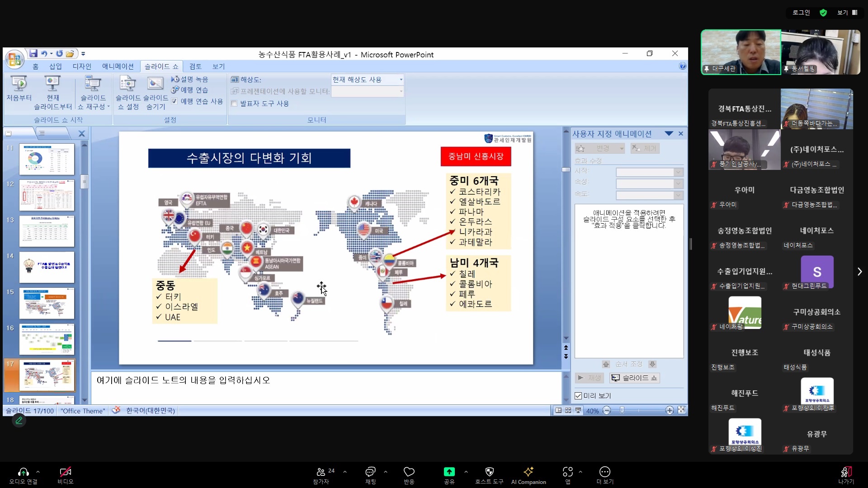The image size is (868, 488).
Task: Fit slide to current window icon
Action: [x=681, y=410]
